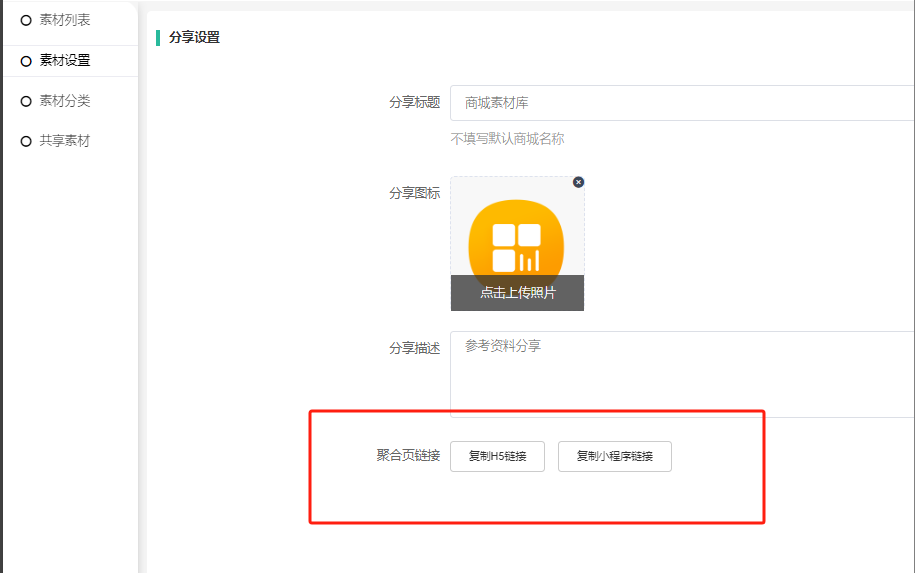Click 点击上传照片 to upload a photo
915x573 pixels.
(x=517, y=293)
